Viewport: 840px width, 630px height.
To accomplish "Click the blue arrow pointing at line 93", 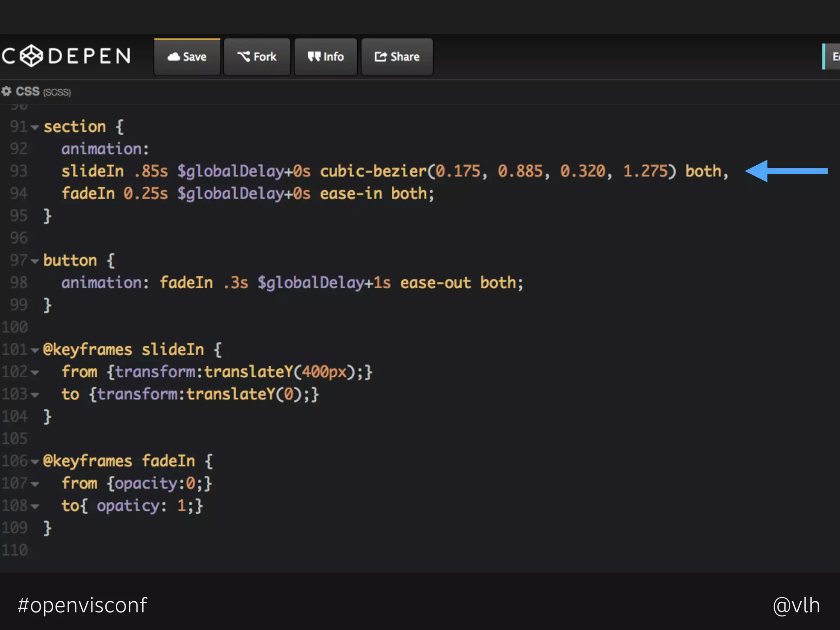I will click(x=785, y=171).
